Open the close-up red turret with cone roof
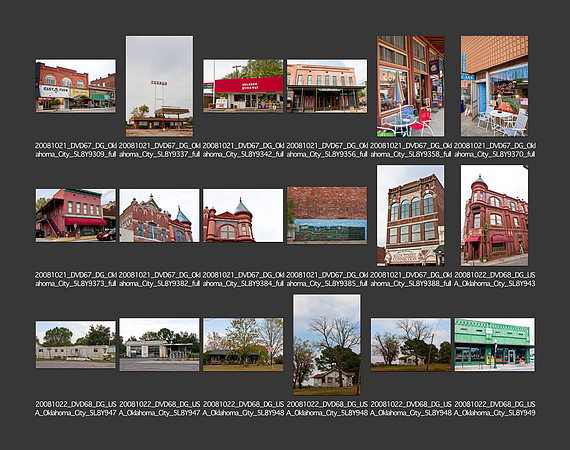The width and height of the screenshot is (570, 450). point(243,215)
